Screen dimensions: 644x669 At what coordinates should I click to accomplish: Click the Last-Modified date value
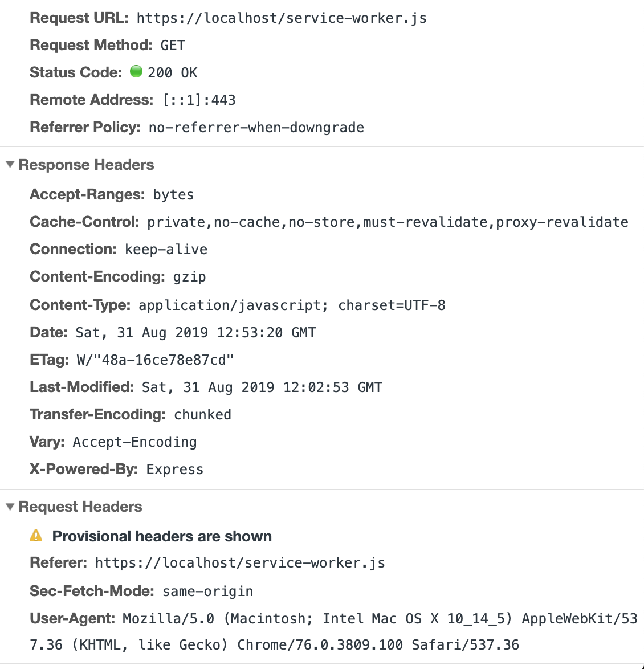[x=262, y=387]
